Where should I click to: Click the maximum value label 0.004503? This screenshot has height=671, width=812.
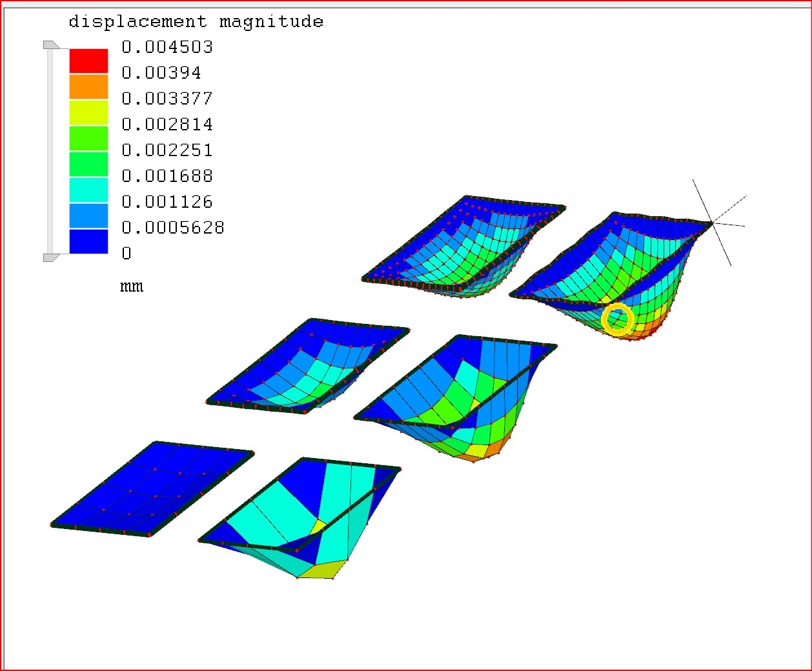pos(167,47)
